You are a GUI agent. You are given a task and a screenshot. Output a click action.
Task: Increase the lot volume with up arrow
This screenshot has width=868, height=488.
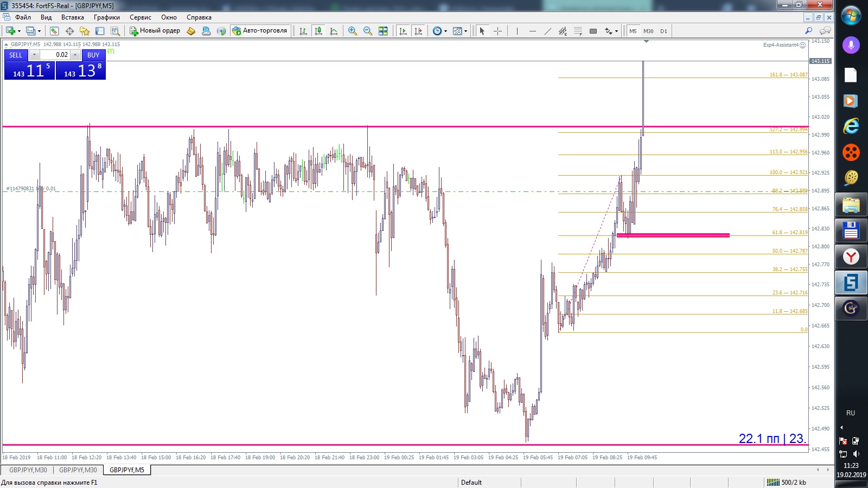75,55
